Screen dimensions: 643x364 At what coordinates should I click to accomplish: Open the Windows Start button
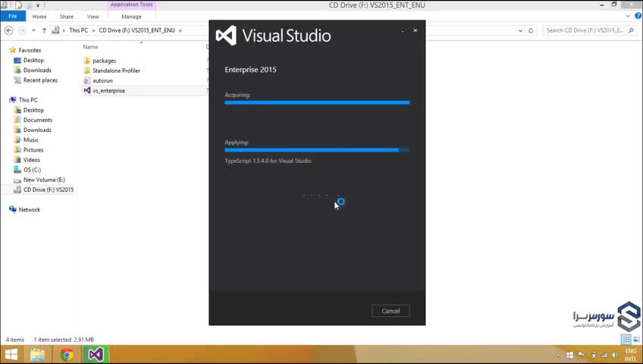pyautogui.click(x=11, y=354)
